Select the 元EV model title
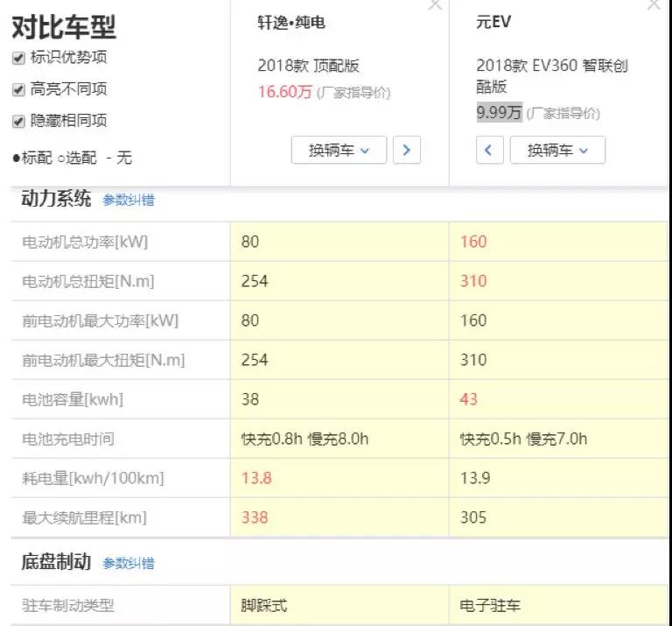The width and height of the screenshot is (672, 626). pyautogui.click(x=493, y=24)
